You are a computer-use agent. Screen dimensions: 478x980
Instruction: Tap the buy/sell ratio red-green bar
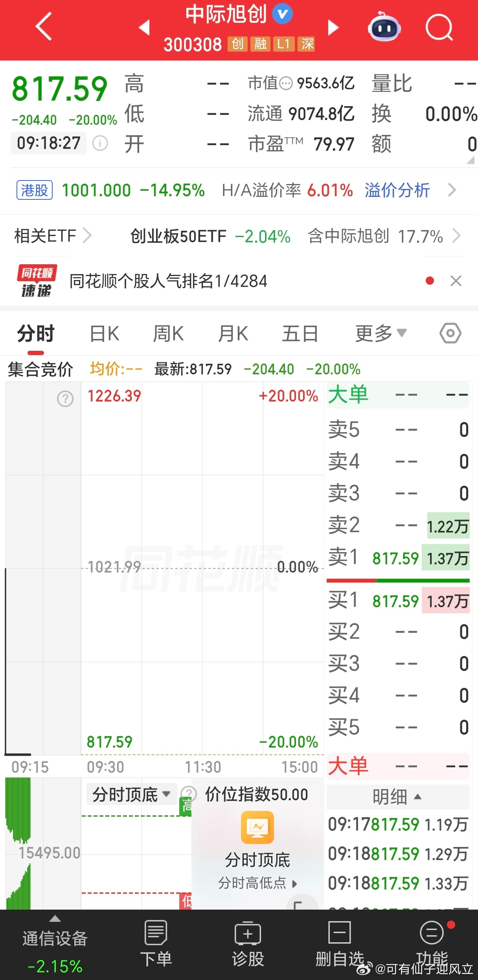pyautogui.click(x=398, y=580)
